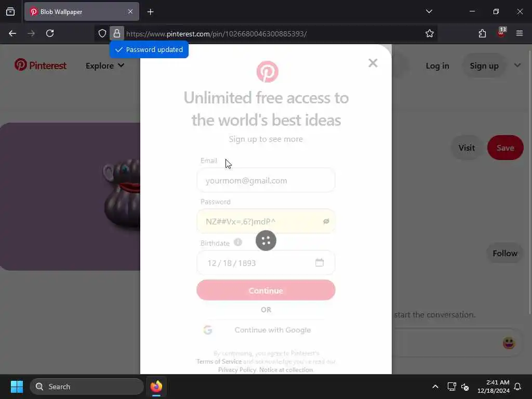Image resolution: width=532 pixels, height=399 pixels.
Task: Click the Birthdate info icon
Action: point(238,242)
